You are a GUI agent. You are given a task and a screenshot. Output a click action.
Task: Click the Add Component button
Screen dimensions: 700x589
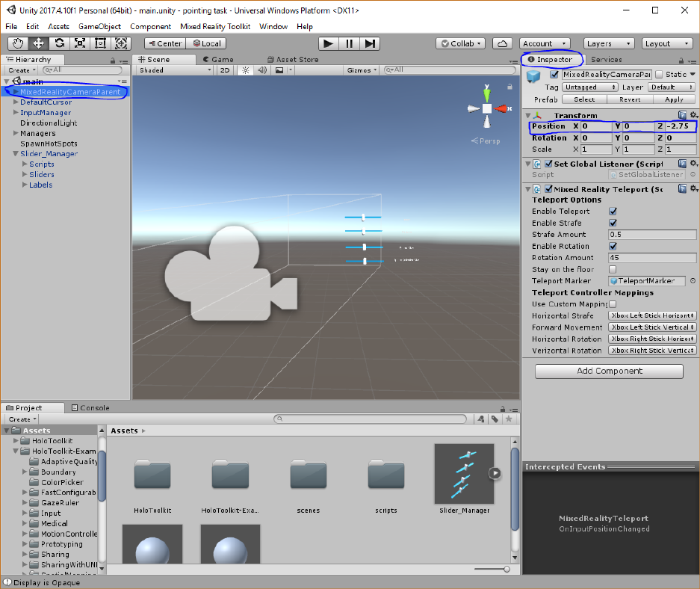tap(609, 371)
